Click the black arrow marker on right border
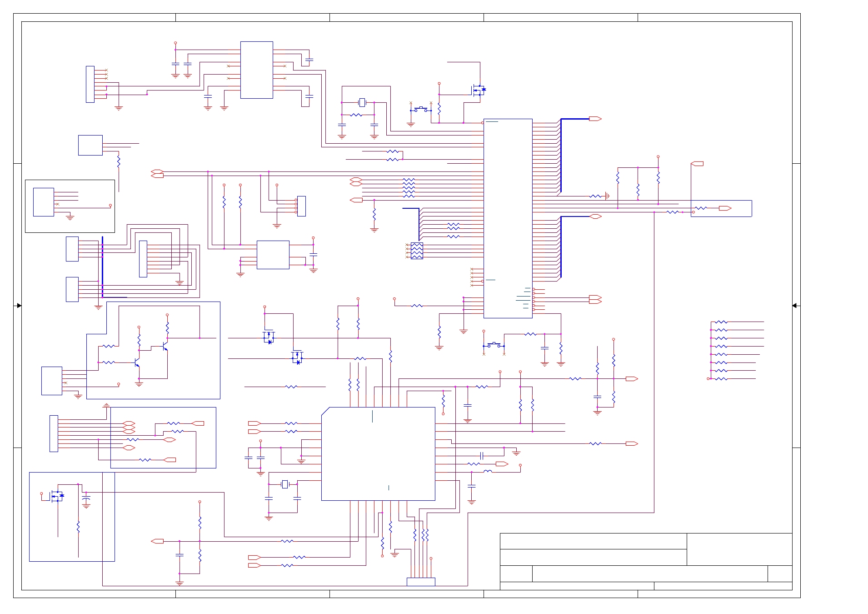868x614 pixels. 794,306
